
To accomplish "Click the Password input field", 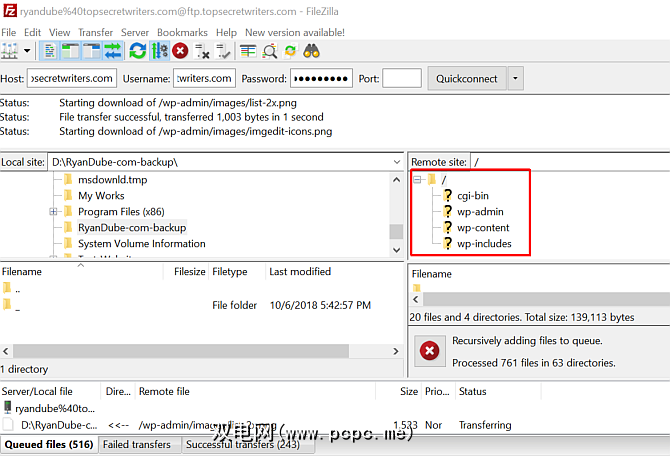I will 321,78.
